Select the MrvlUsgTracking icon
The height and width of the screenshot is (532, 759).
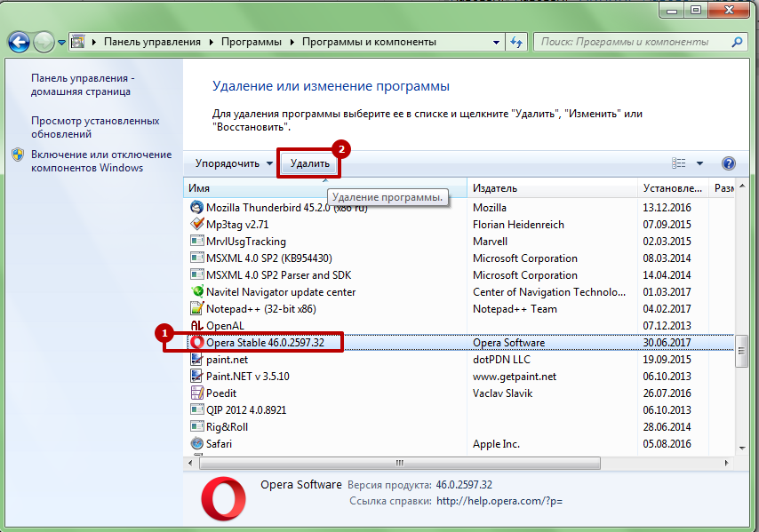tap(197, 241)
